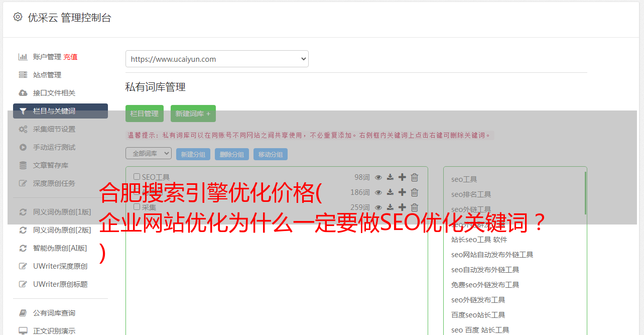Click refresh icon beside 同义词伪原创[1版]
The width and height of the screenshot is (644, 335).
(x=23, y=212)
